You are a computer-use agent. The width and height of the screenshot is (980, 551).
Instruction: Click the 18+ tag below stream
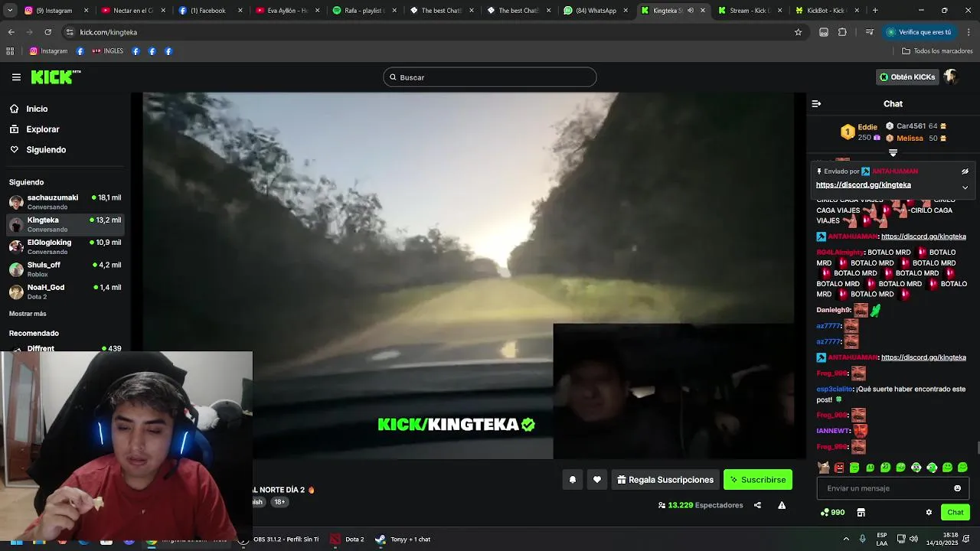[x=279, y=502]
